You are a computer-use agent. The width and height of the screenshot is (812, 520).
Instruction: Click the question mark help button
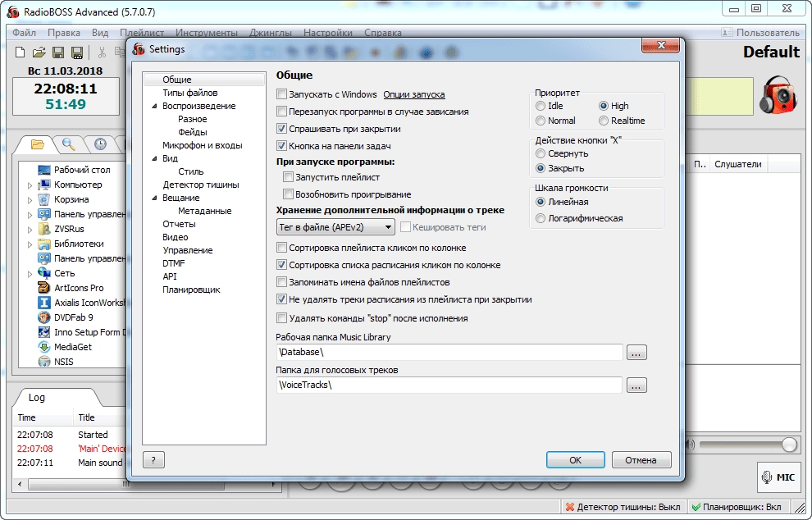point(153,460)
